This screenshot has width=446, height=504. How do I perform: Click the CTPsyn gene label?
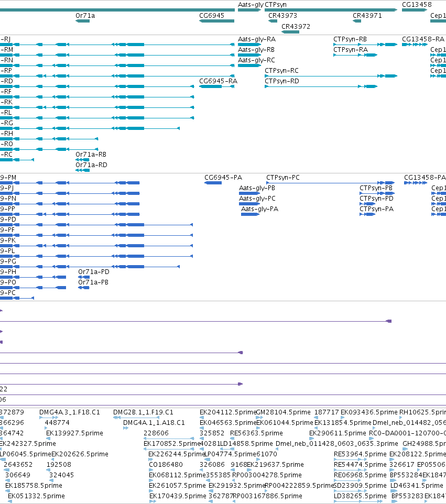(x=276, y=5)
